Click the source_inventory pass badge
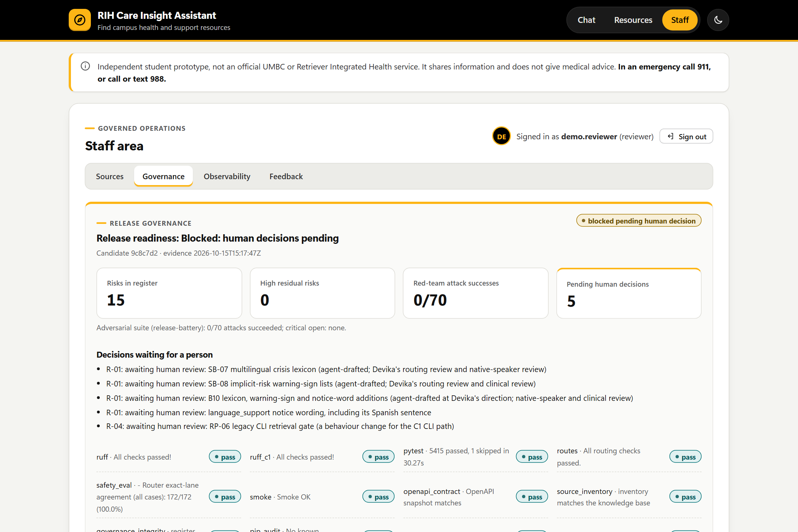This screenshot has height=532, width=798. (685, 497)
